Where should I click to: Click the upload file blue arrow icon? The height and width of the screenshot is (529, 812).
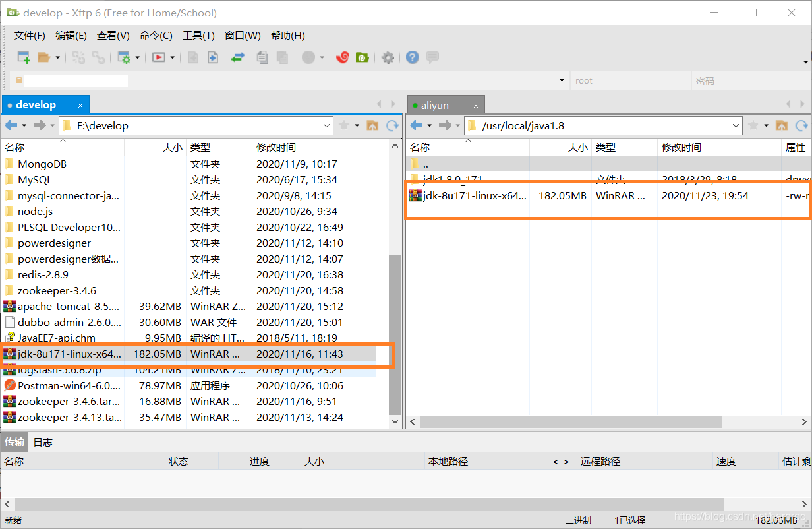(213, 57)
